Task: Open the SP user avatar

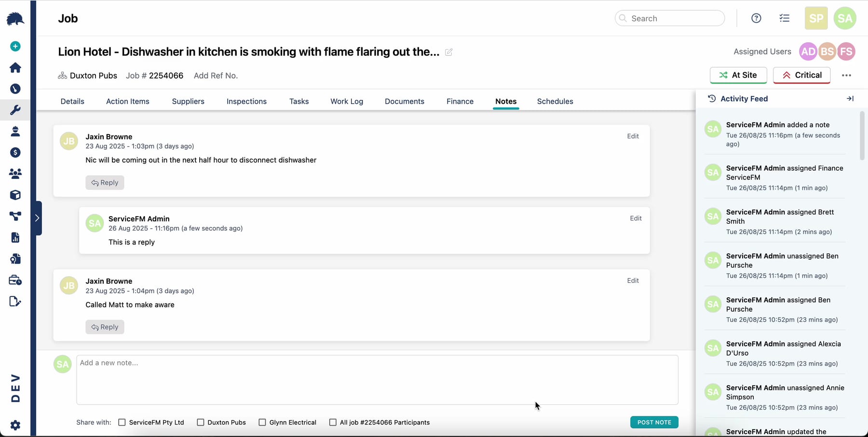Action: 816,18
